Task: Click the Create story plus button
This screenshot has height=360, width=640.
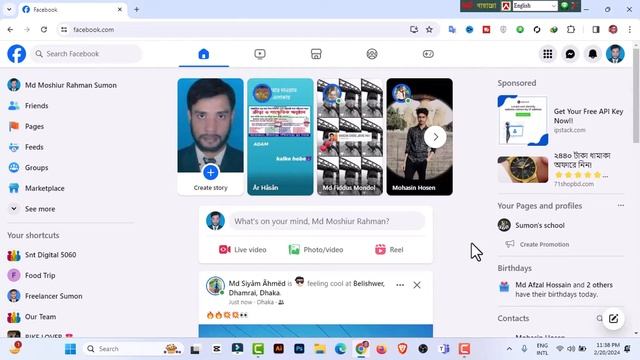Action: coord(211,173)
